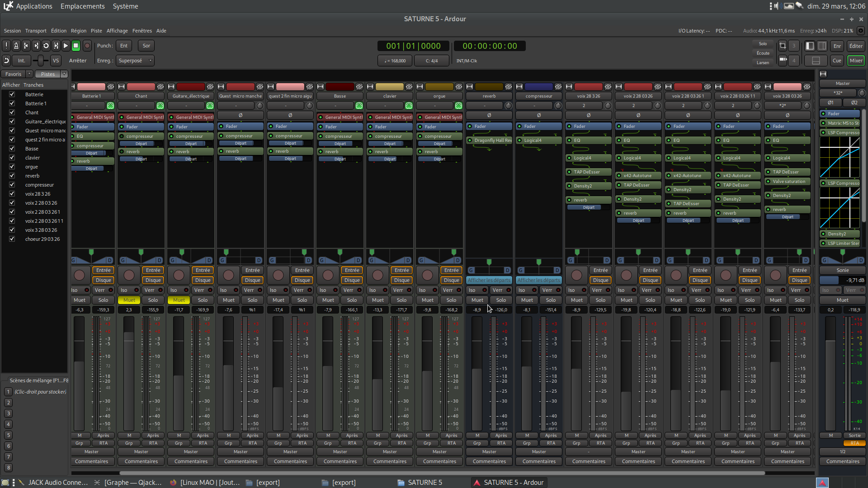Open the Transport menu
The width and height of the screenshot is (868, 488).
coord(36,31)
